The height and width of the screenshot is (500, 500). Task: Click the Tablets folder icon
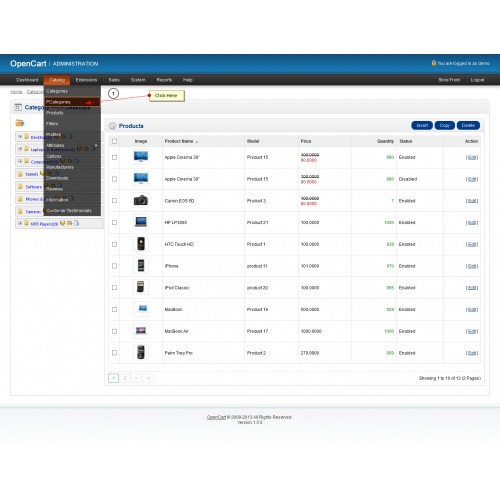21,174
